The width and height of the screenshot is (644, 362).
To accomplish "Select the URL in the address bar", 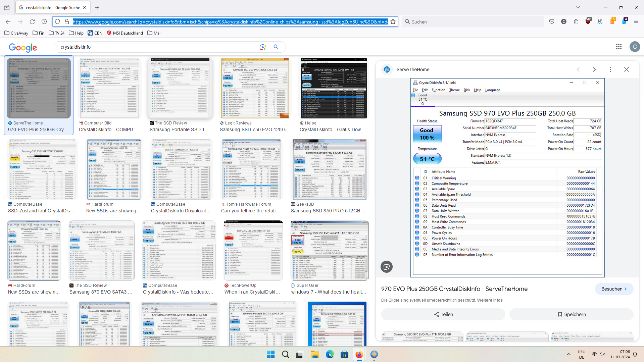I will tap(230, 22).
